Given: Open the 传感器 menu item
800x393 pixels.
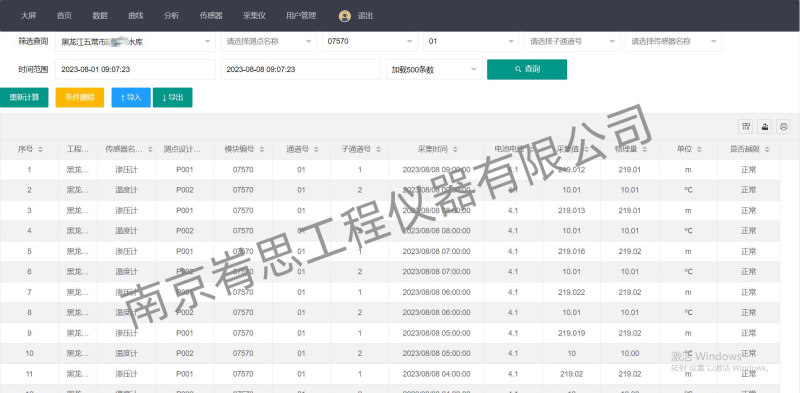Looking at the screenshot, I should (x=211, y=16).
